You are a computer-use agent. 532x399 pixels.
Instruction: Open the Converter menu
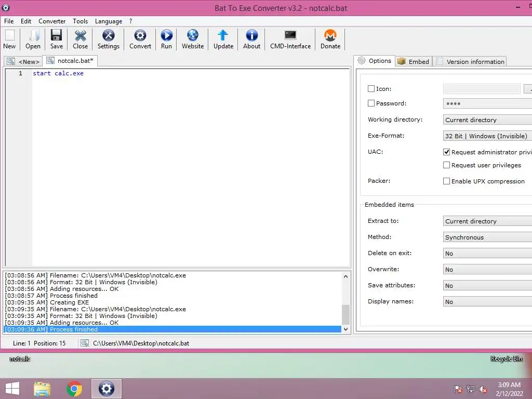(x=52, y=21)
